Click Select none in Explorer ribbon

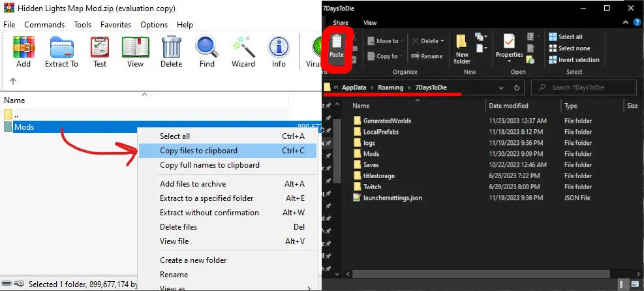click(569, 48)
